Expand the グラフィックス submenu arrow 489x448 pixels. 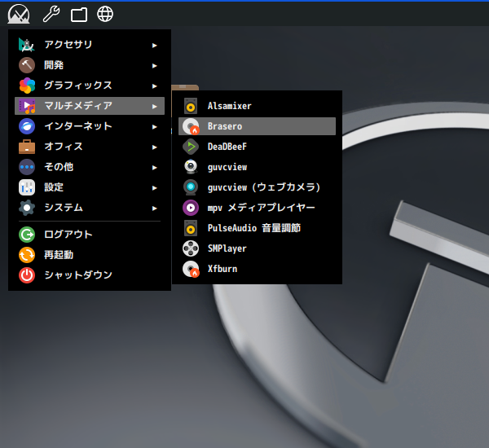pos(154,86)
